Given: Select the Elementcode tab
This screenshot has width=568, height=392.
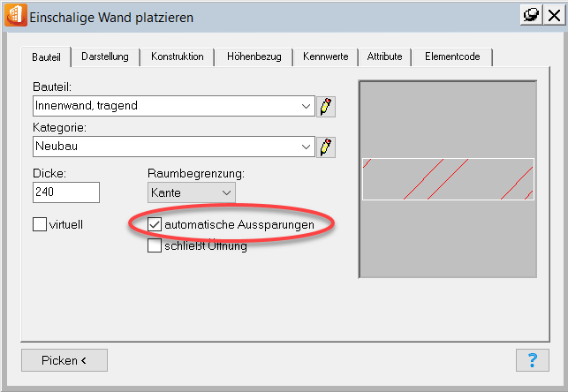Looking at the screenshot, I should coord(452,57).
